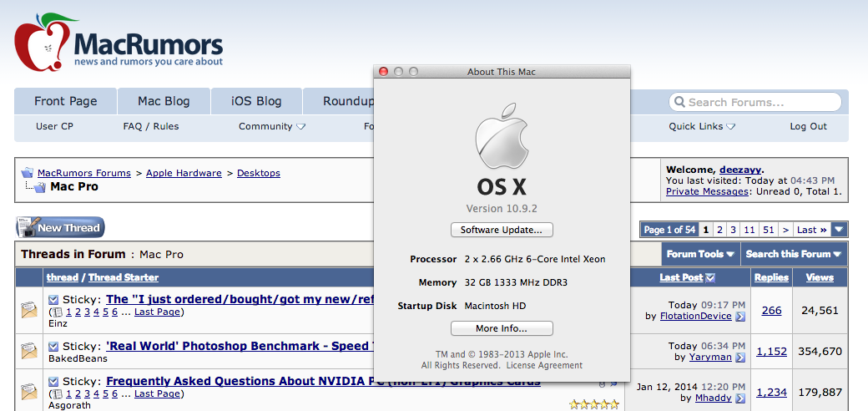Sort by the thread column header
Viewport: 868px width, 411px height.
(62, 277)
